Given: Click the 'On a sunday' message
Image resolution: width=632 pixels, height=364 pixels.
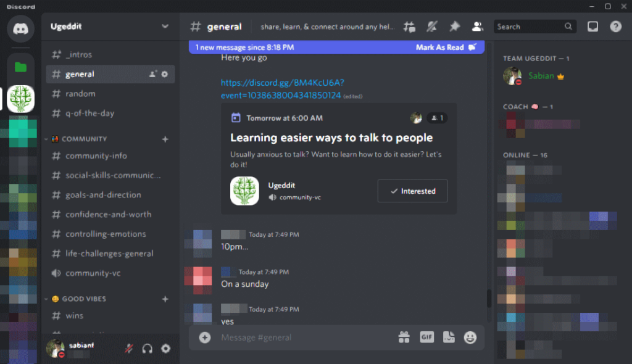Looking at the screenshot, I should tap(244, 284).
